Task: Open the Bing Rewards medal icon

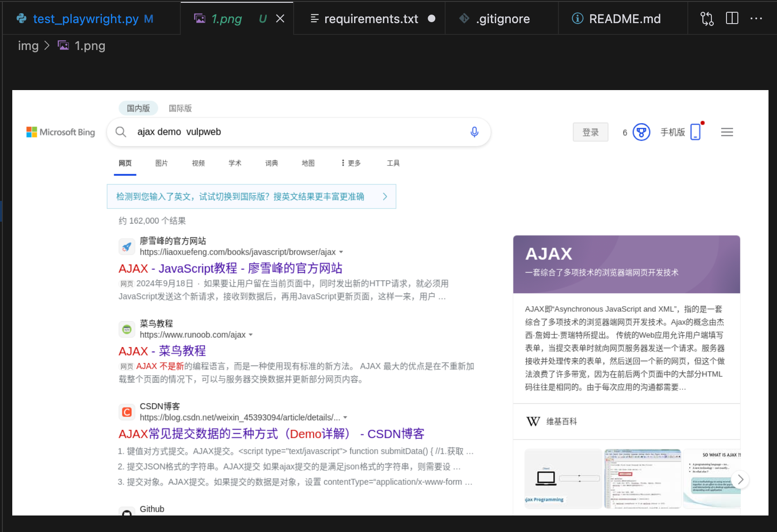Action: point(641,132)
